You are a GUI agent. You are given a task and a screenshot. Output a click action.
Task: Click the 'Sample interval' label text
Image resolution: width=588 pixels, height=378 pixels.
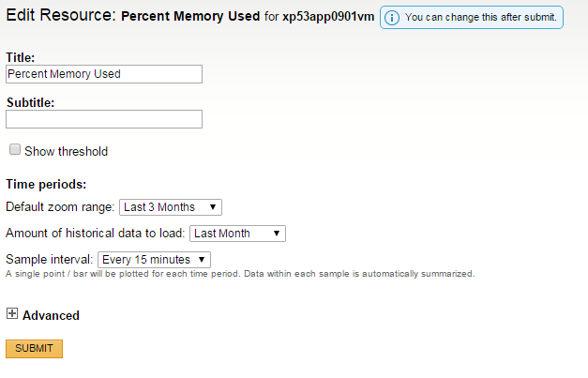click(49, 259)
